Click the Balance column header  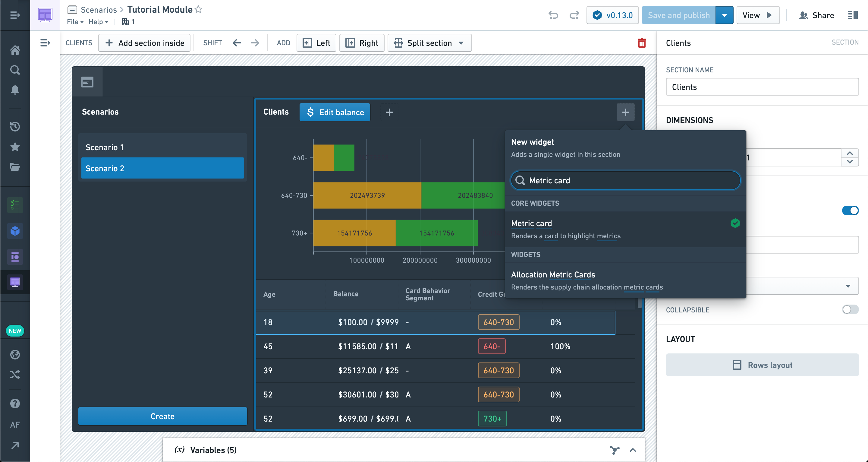pyautogui.click(x=346, y=294)
